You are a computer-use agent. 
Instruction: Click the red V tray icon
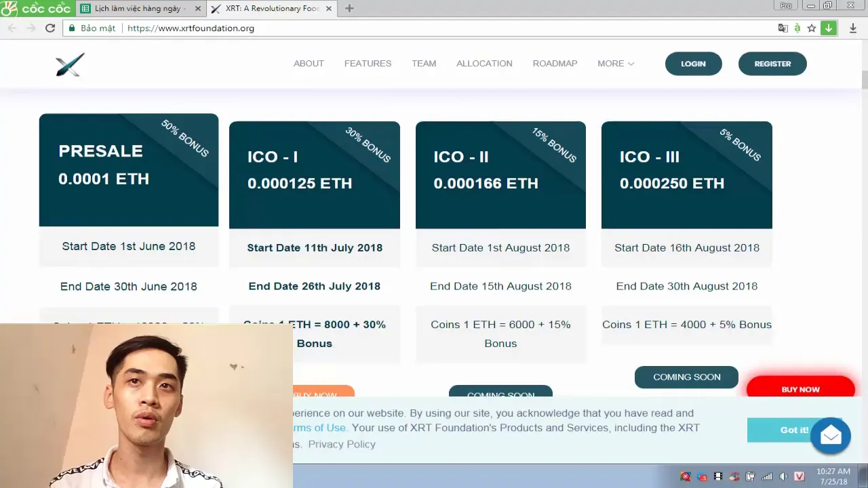800,476
